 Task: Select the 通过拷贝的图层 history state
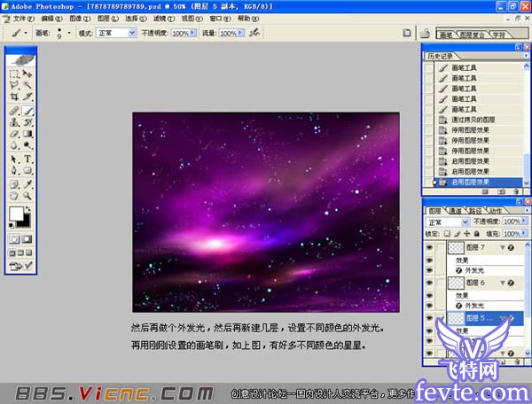point(473,119)
